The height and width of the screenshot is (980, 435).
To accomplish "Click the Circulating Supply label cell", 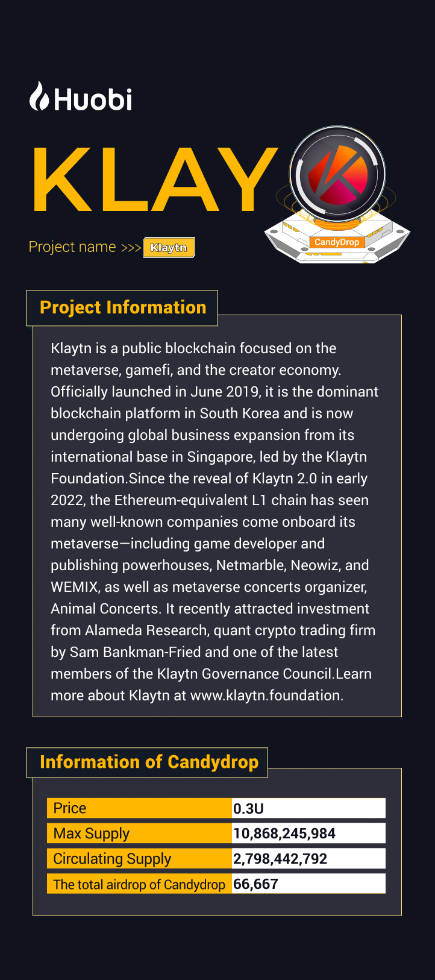I will [139, 859].
